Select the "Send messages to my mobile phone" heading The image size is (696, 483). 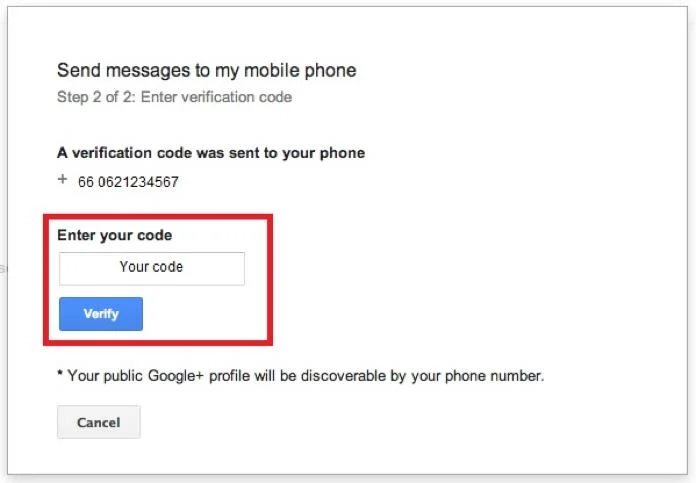(207, 71)
